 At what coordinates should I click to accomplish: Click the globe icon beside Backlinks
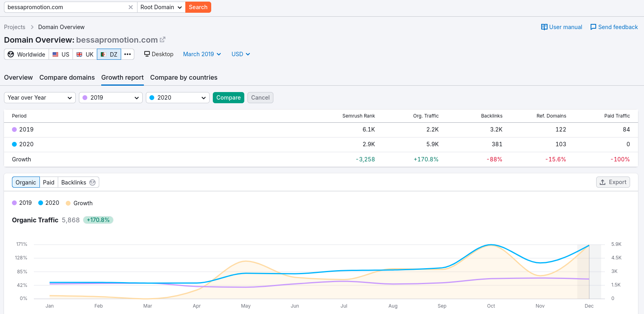pos(92,183)
